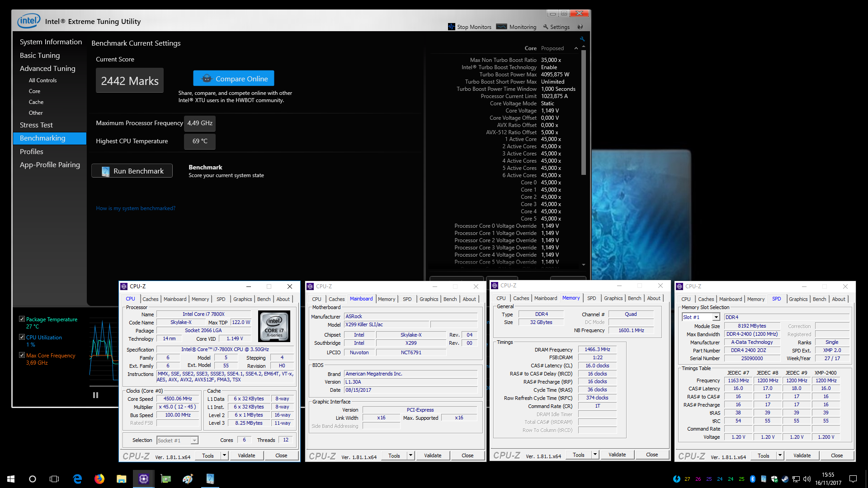The image size is (868, 488).
Task: Uncheck Package Temperature monitor checkbox
Action: pyautogui.click(x=22, y=319)
